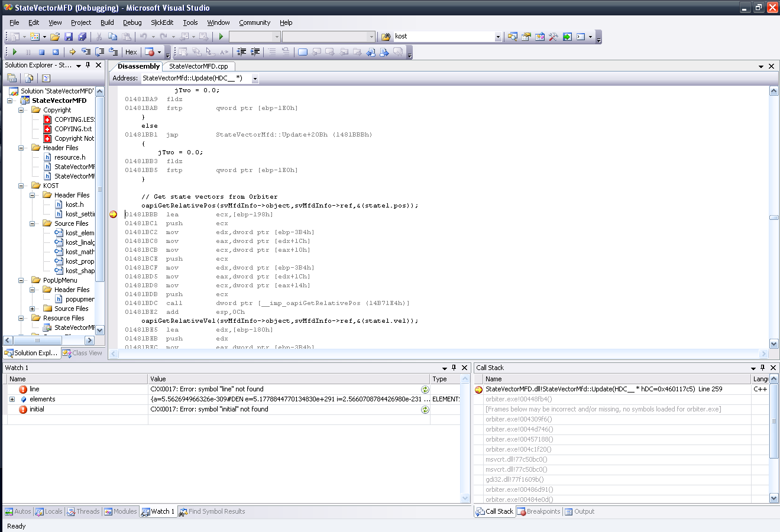Viewport: 780px width, 532px height.
Task: Collapse the KOST folder node
Action: tap(21, 186)
